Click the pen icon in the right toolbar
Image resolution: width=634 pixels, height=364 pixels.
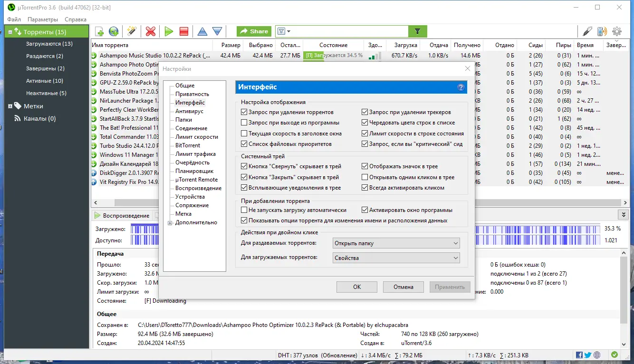pos(587,31)
